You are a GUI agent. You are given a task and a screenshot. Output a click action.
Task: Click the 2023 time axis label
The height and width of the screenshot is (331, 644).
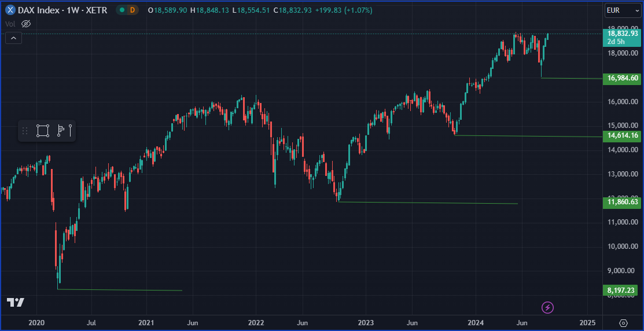pos(365,322)
